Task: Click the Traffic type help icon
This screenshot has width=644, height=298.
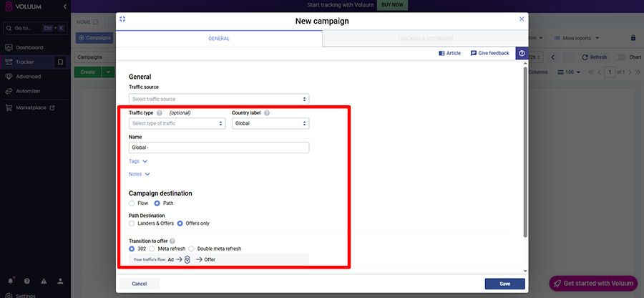Action: [160, 112]
